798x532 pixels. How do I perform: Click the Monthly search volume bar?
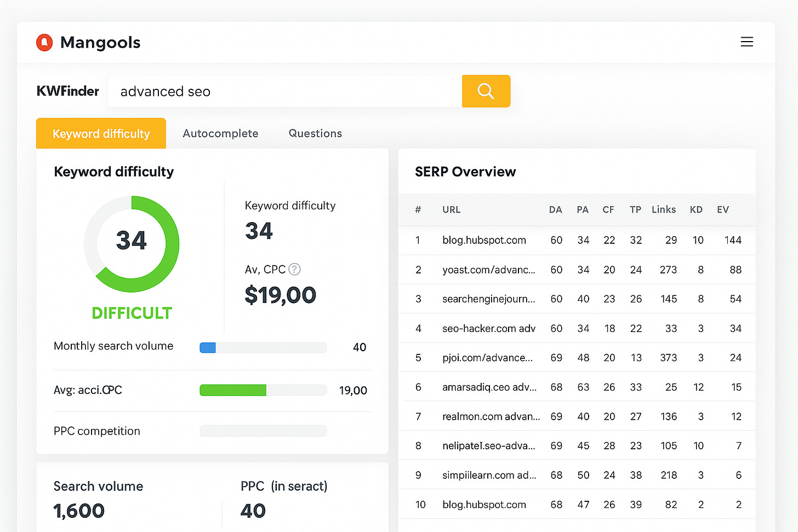(263, 347)
